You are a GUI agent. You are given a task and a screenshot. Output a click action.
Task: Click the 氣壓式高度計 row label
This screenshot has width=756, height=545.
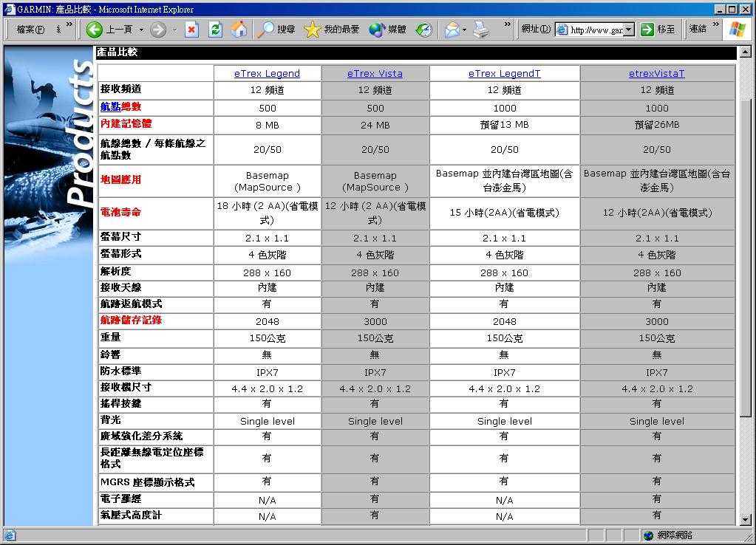[131, 515]
